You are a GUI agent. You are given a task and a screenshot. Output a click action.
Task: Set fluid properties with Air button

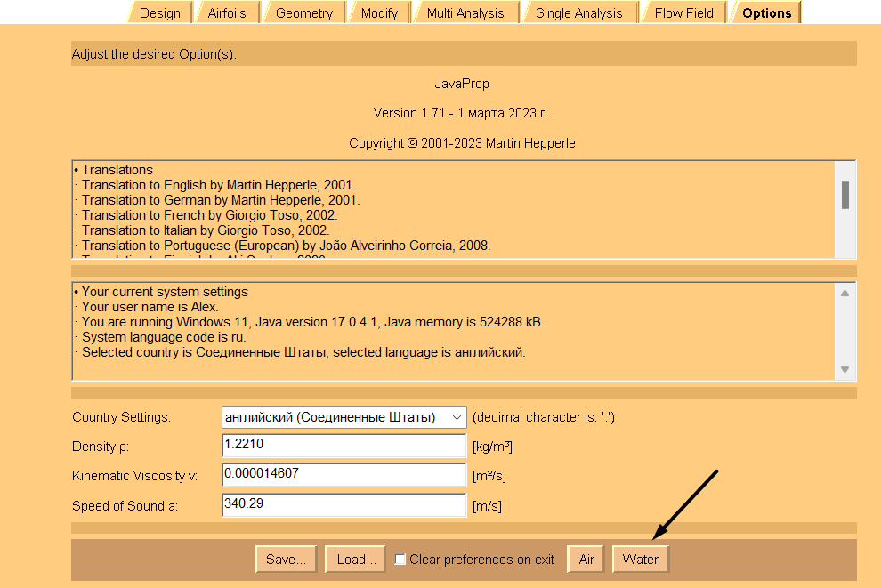(x=586, y=560)
